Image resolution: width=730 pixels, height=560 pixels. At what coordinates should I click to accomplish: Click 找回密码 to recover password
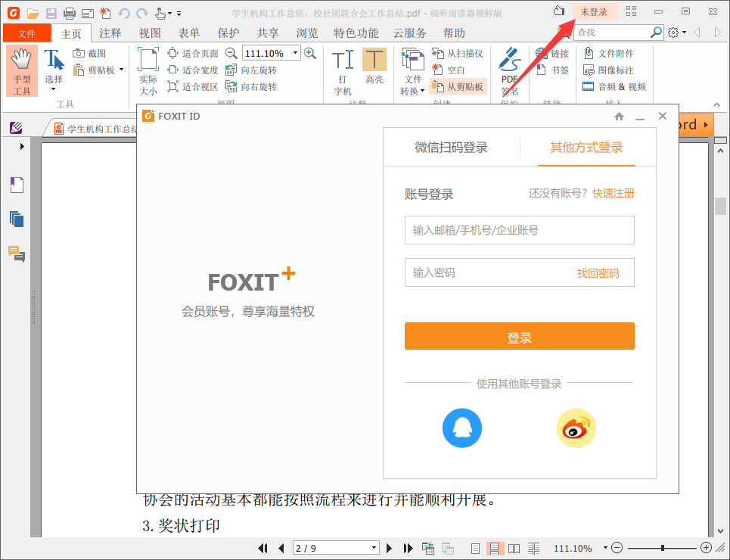click(598, 273)
